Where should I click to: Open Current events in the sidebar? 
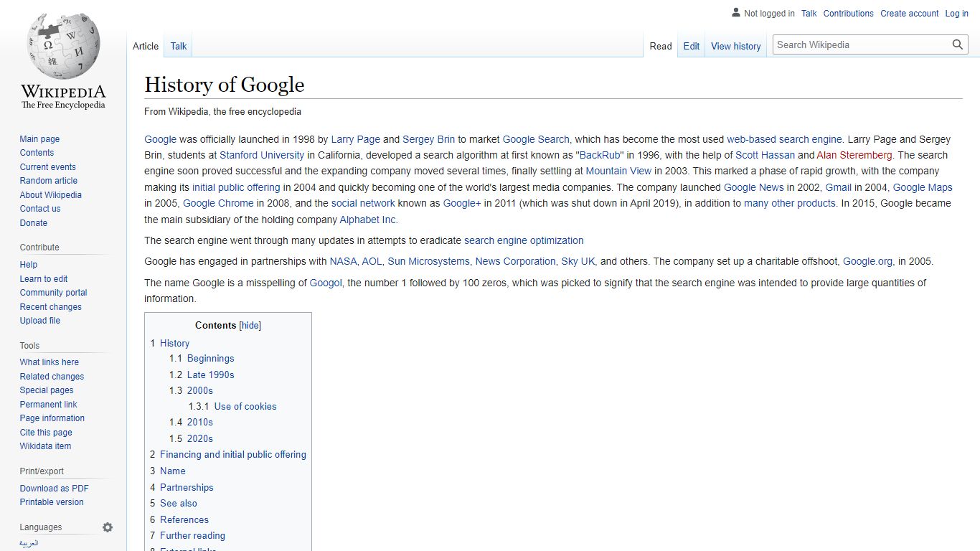(x=47, y=167)
